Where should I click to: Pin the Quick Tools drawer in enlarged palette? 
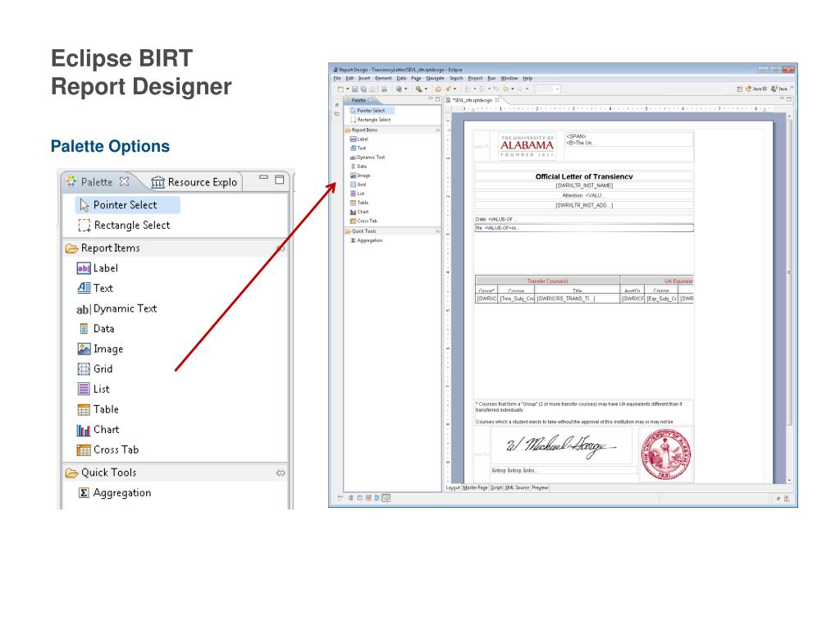281,473
